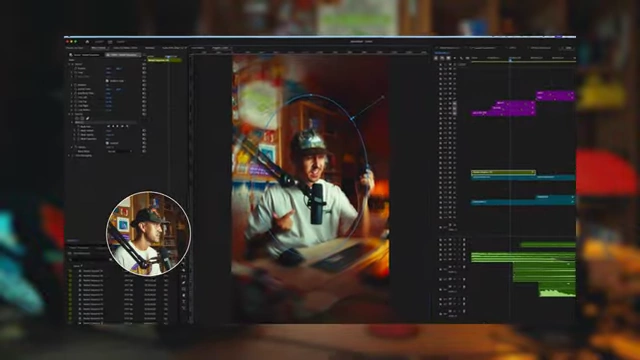Toggle Snap in the timeline header

click(x=442, y=58)
